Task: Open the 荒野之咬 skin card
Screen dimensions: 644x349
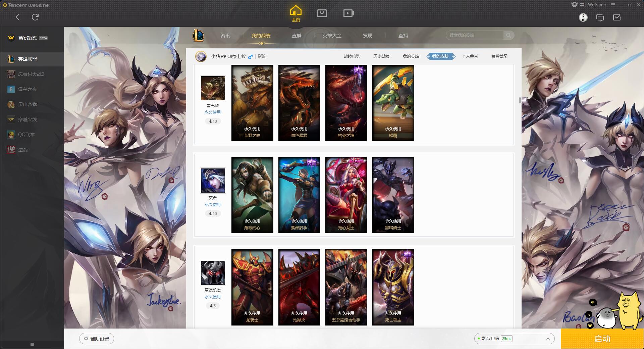Action: [x=252, y=103]
